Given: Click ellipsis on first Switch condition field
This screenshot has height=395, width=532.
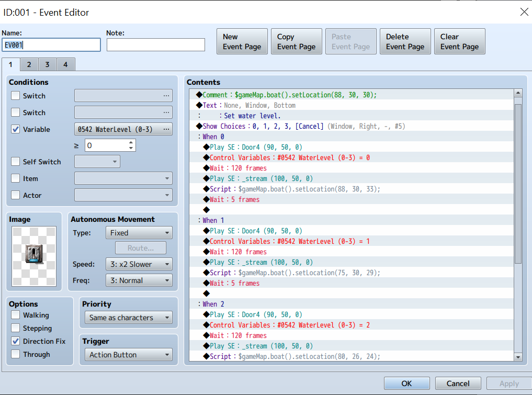Looking at the screenshot, I should click(167, 96).
